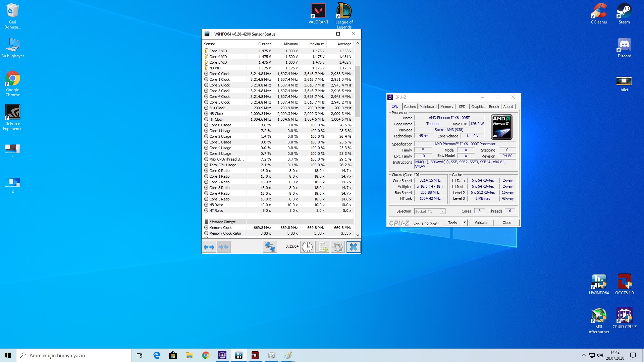
Task: Select the HT Ratio sensor row
Action: coord(278,210)
